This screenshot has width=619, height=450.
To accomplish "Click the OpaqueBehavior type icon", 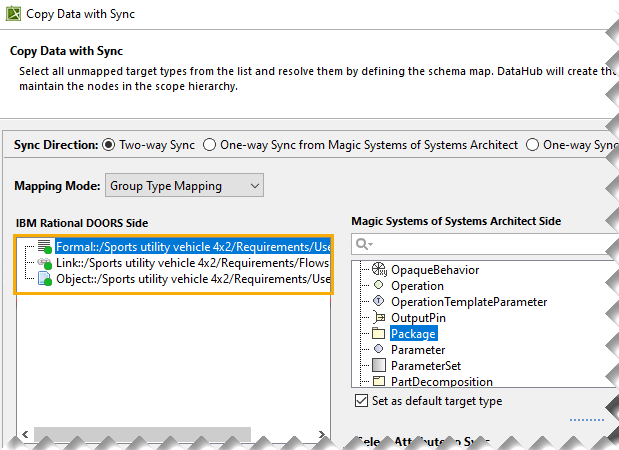I will pyautogui.click(x=379, y=269).
